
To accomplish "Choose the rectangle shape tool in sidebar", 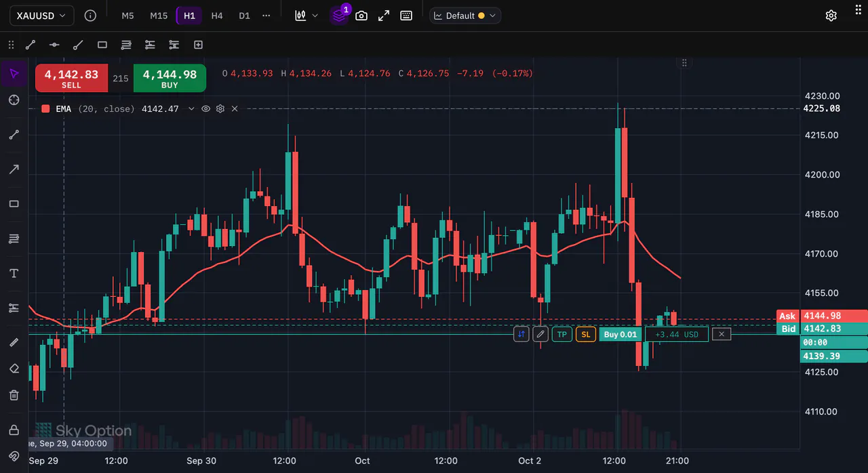I will click(x=14, y=204).
